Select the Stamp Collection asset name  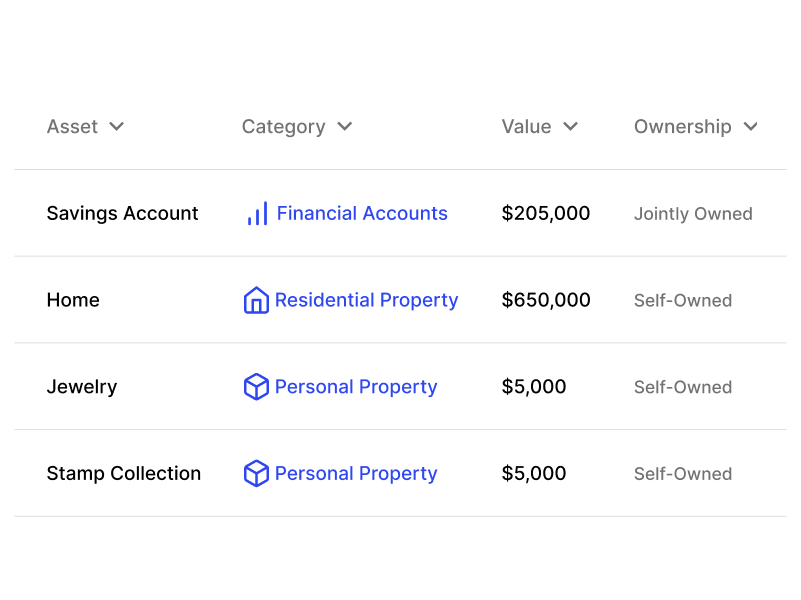pos(124,474)
